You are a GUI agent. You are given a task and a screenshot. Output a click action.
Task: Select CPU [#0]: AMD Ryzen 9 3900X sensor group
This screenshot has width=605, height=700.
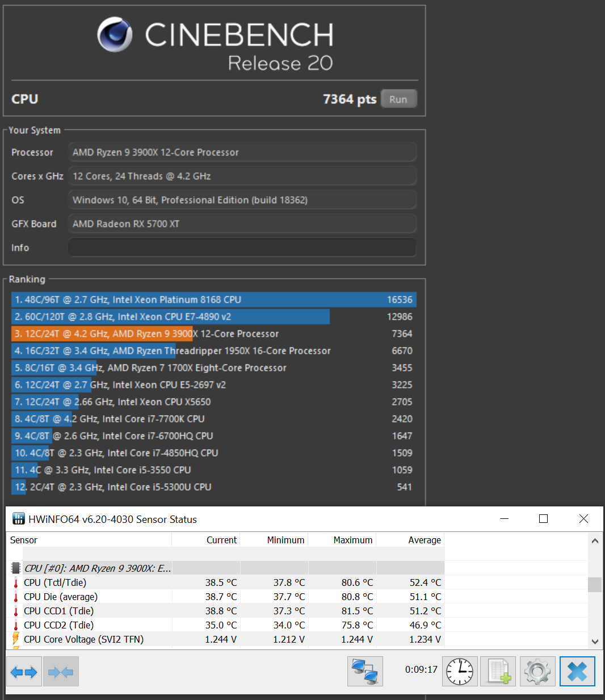pos(226,568)
